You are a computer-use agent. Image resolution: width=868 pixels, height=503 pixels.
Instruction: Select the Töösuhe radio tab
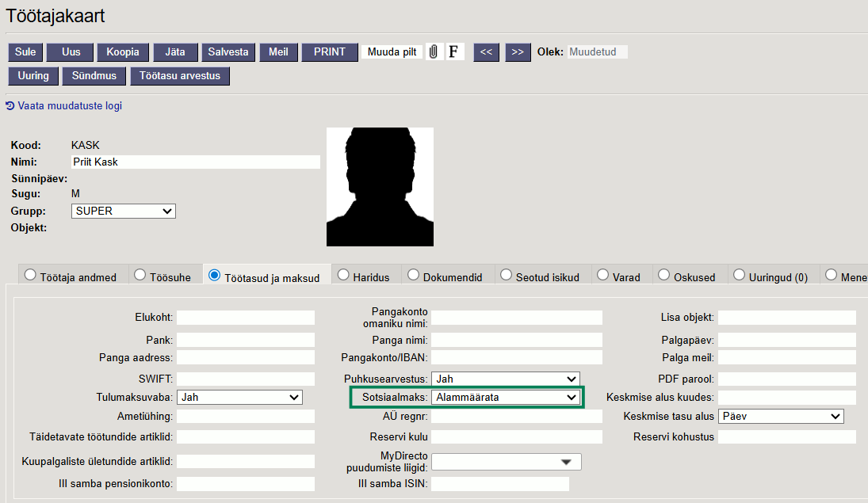tap(140, 276)
